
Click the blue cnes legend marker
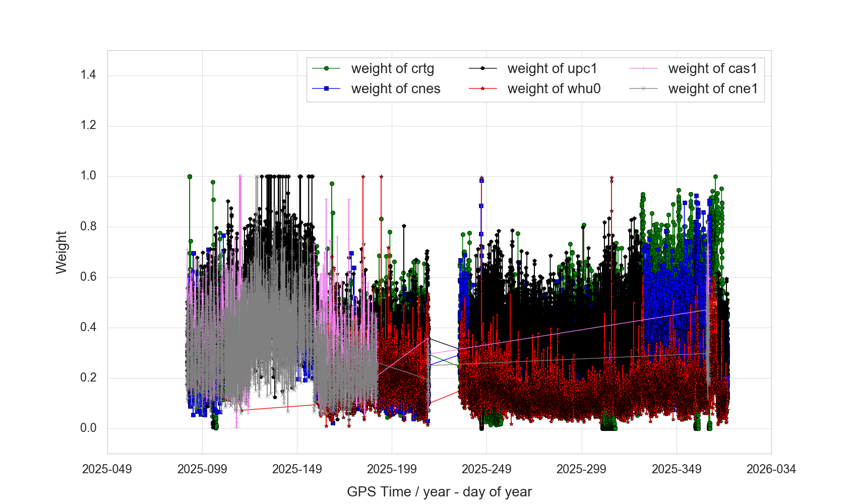pyautogui.click(x=326, y=89)
